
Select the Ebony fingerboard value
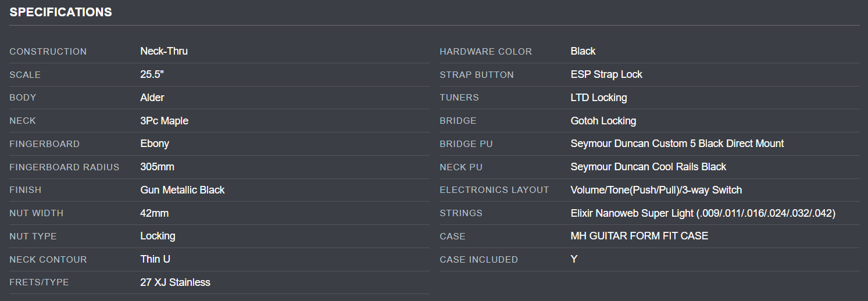pos(155,144)
